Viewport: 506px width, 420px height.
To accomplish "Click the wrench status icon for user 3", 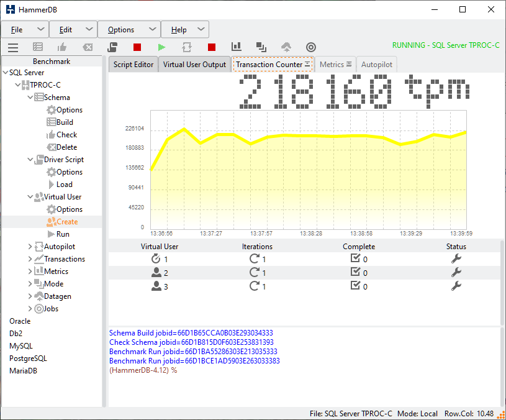I will (456, 286).
